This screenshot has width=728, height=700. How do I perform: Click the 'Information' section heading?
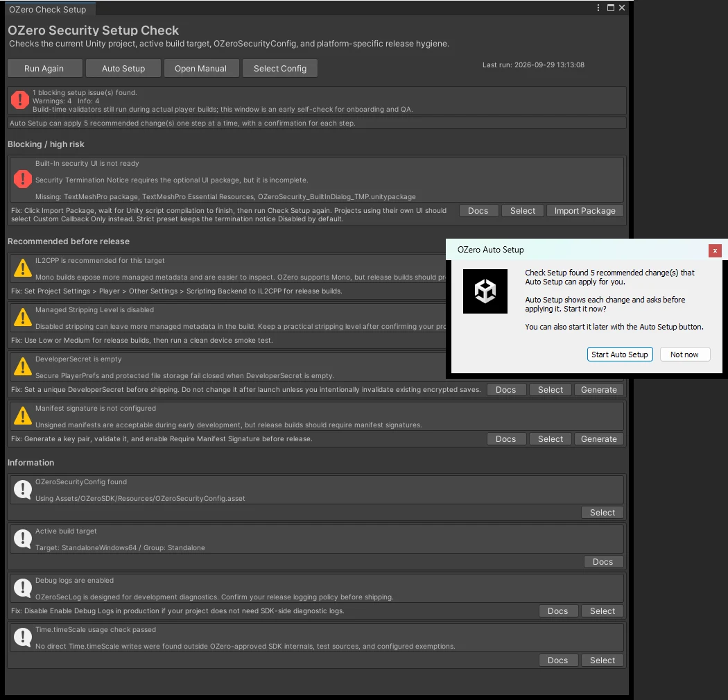coord(31,463)
